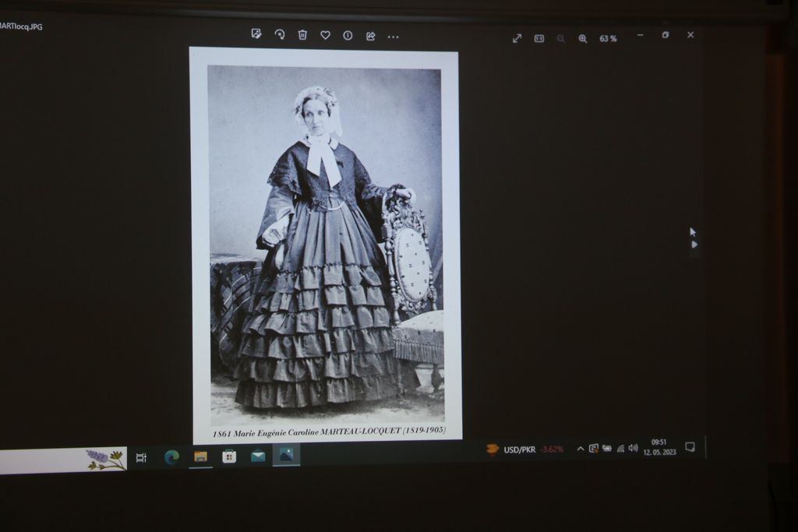Screen dimensions: 798x532
Task: Delete the photo with trash icon
Action: click(x=302, y=35)
